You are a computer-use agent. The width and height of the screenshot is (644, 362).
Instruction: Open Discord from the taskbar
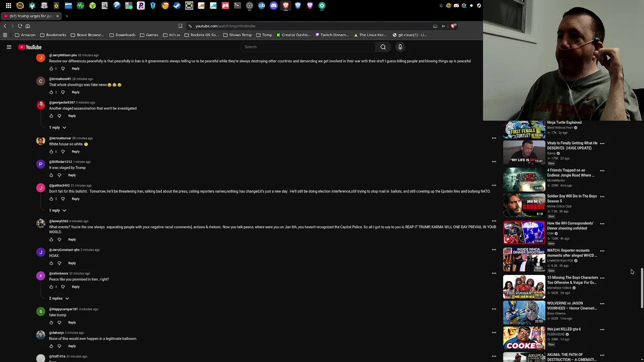(274, 6)
